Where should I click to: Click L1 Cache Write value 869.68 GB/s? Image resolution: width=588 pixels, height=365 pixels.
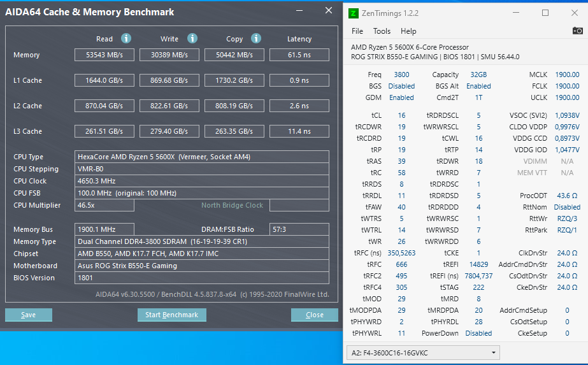(169, 80)
